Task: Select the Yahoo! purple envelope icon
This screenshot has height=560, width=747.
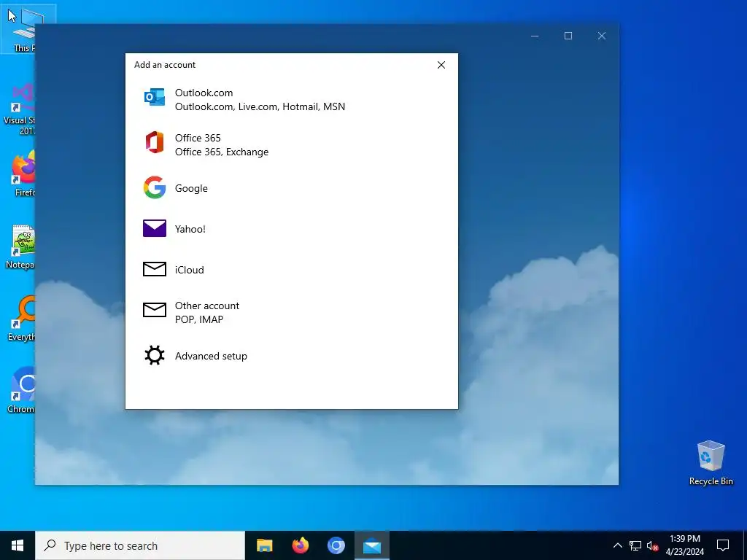Action: (x=155, y=228)
